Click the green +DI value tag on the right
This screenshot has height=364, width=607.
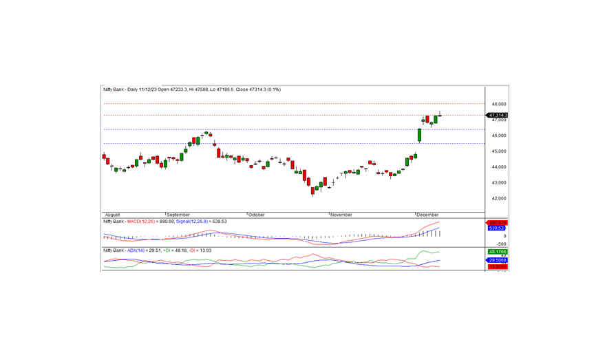click(497, 252)
